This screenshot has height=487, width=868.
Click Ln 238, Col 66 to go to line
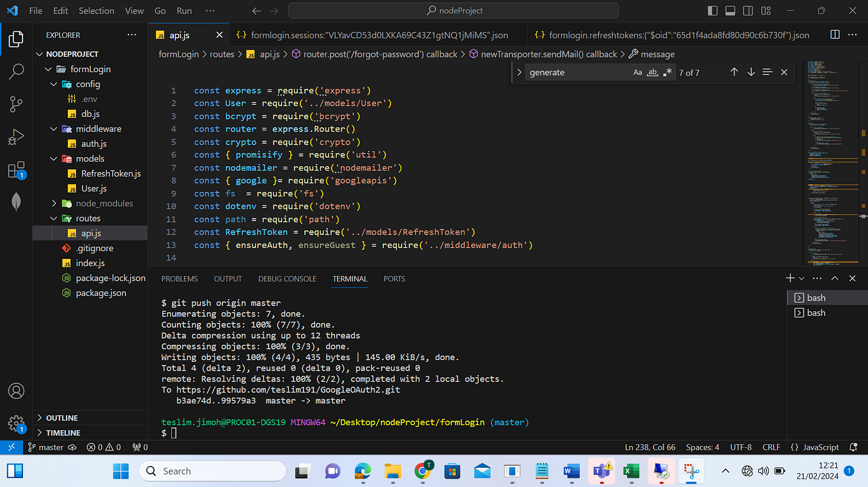(x=649, y=447)
